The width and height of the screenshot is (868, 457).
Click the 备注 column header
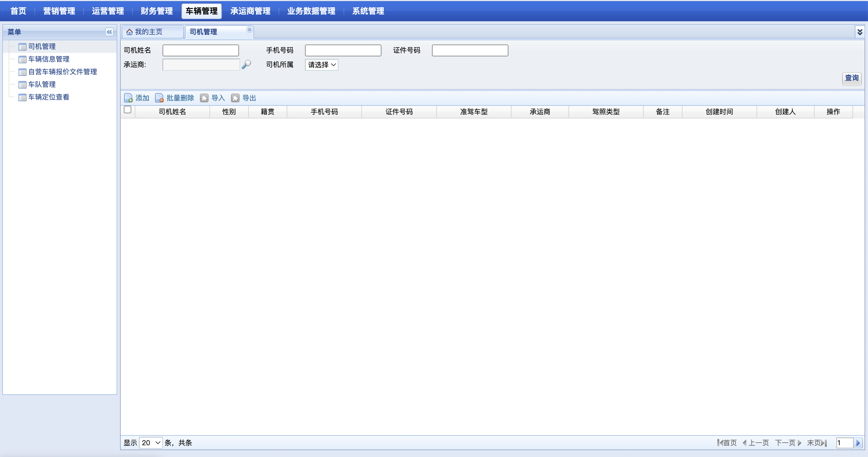[x=663, y=112]
